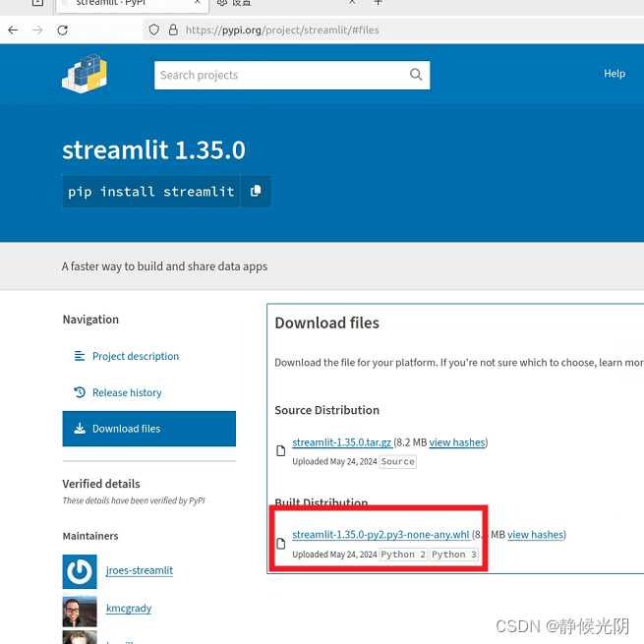Click the 'A faster way to build' summary text
Viewport: 644px width, 644px height.
[164, 266]
